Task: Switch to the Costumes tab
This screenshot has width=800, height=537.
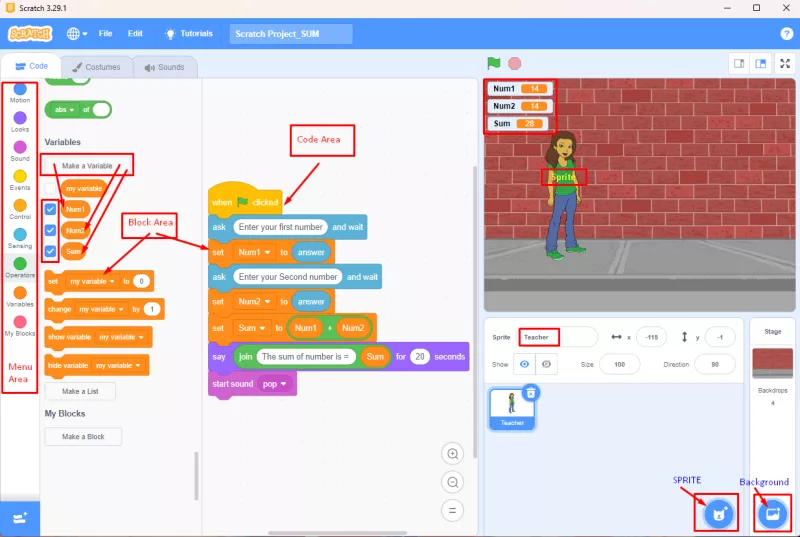Action: (x=96, y=67)
